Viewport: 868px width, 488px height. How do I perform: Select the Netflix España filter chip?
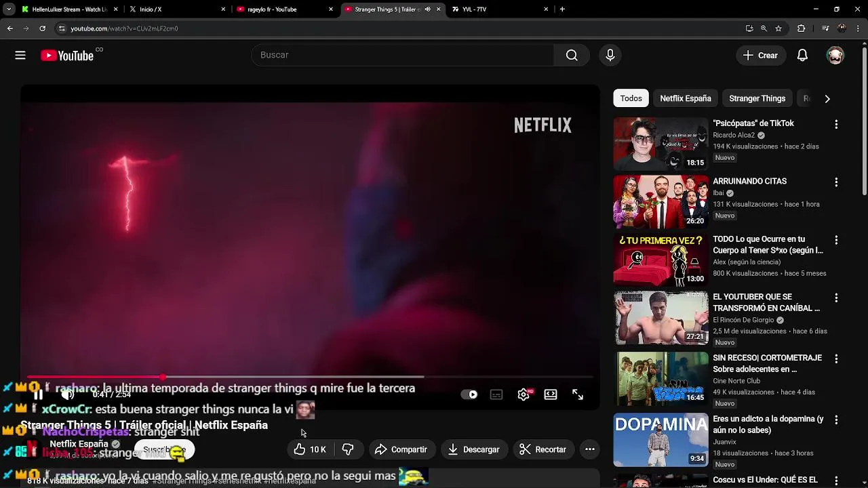686,98
